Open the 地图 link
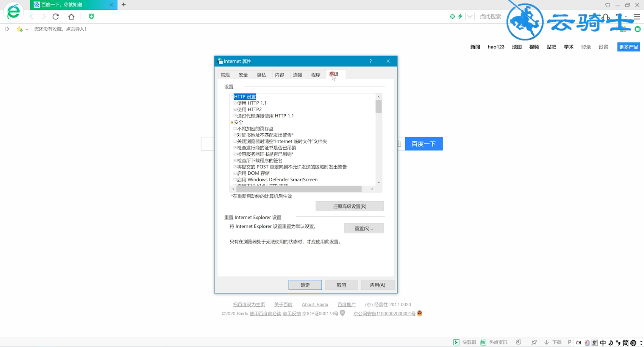 pyautogui.click(x=517, y=47)
